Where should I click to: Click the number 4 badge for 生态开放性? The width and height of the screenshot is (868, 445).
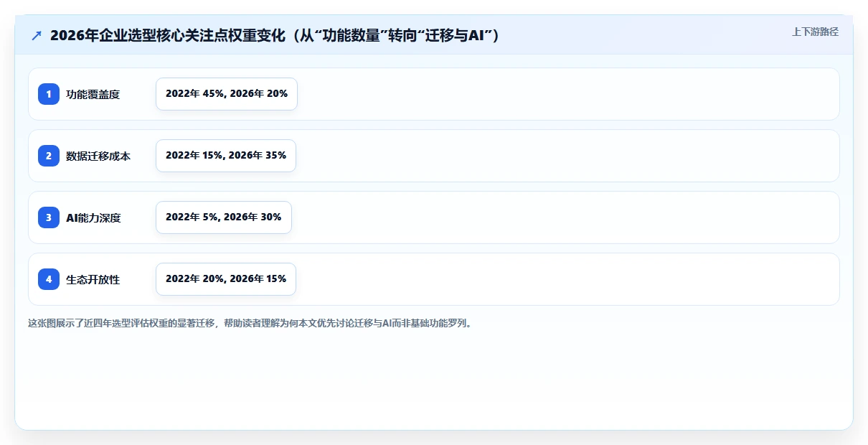pyautogui.click(x=49, y=279)
